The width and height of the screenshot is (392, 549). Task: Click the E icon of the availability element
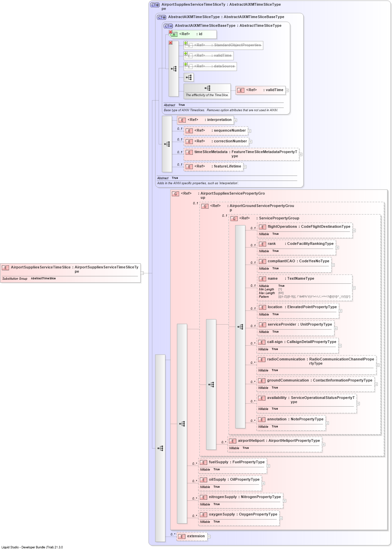262,398
